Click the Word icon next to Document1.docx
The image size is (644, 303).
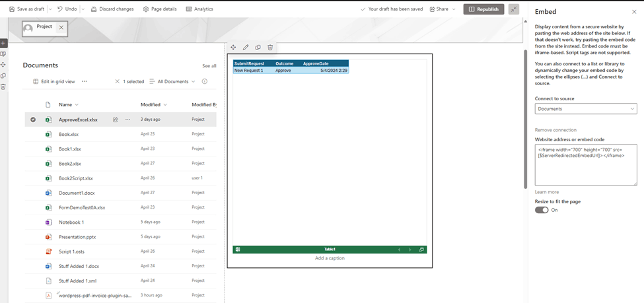pos(48,193)
